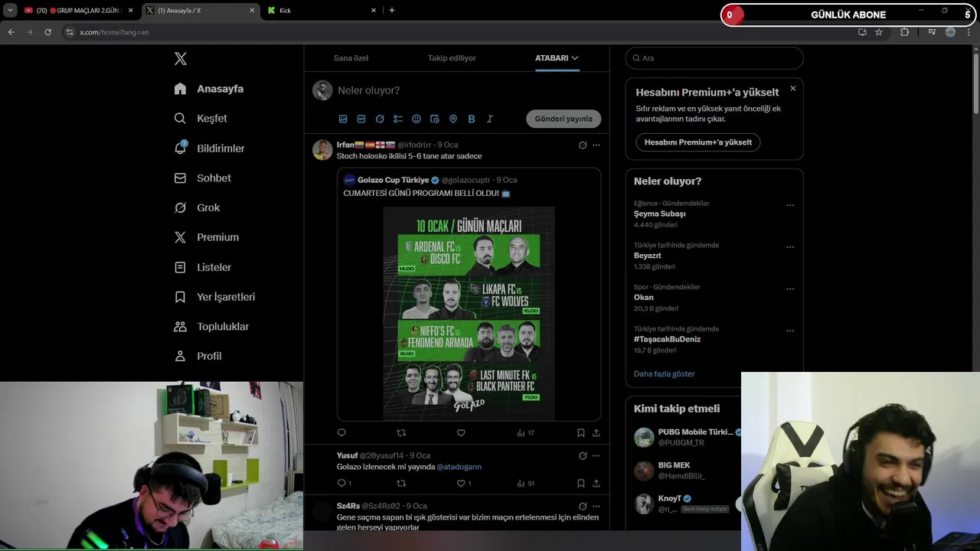
Task: Click Daha fazla göster link
Action: 665,373
